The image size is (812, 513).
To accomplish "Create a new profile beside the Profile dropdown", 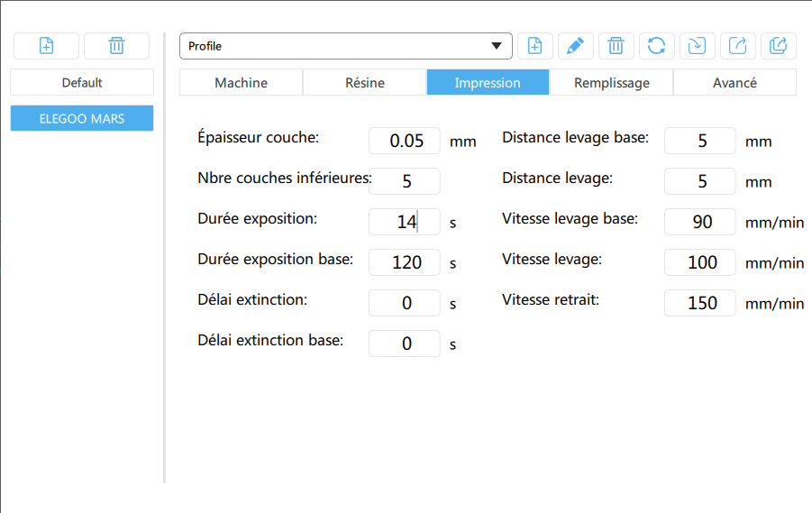I will 535,46.
